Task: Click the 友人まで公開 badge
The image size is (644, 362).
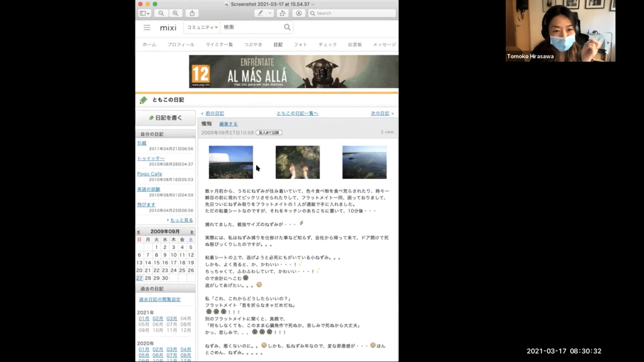Action: (269, 132)
